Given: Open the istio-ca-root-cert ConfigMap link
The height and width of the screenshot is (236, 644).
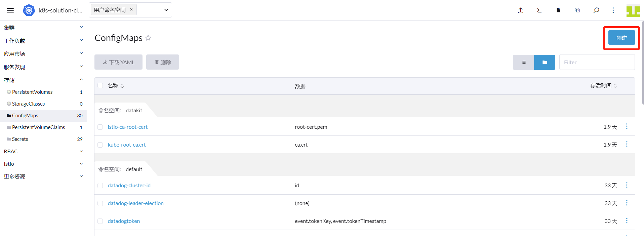Looking at the screenshot, I should pos(128,127).
